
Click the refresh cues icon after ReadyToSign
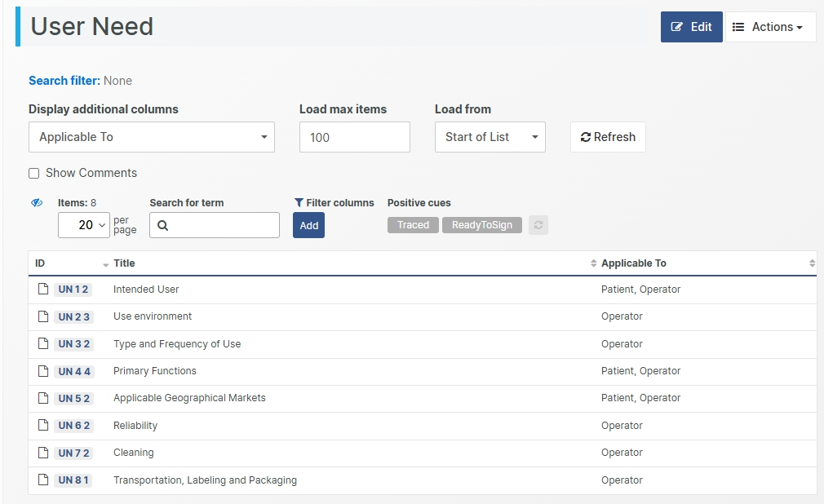pyautogui.click(x=538, y=225)
